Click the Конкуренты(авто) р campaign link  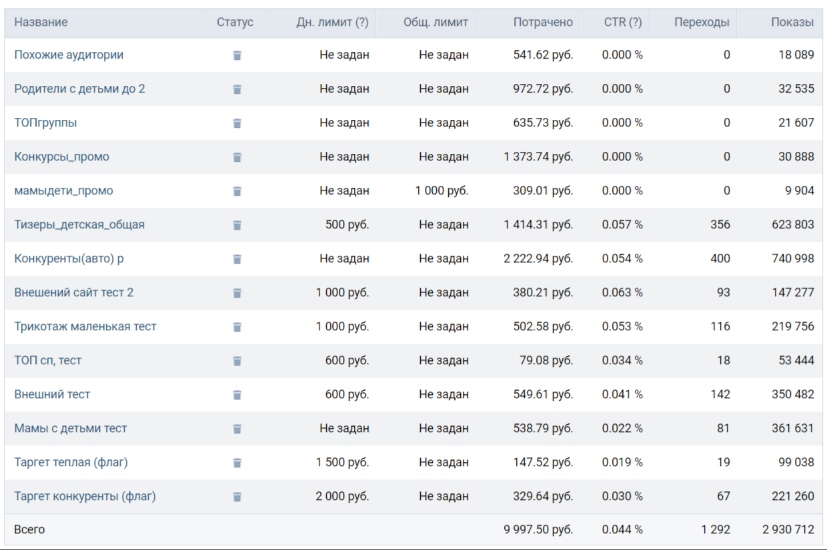pos(69,258)
